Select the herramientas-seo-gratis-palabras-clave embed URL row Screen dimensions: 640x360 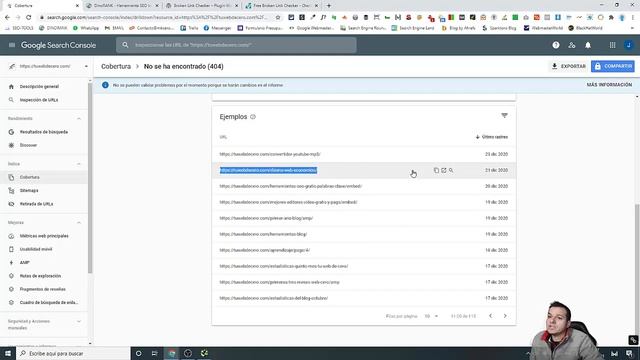pyautogui.click(x=364, y=186)
